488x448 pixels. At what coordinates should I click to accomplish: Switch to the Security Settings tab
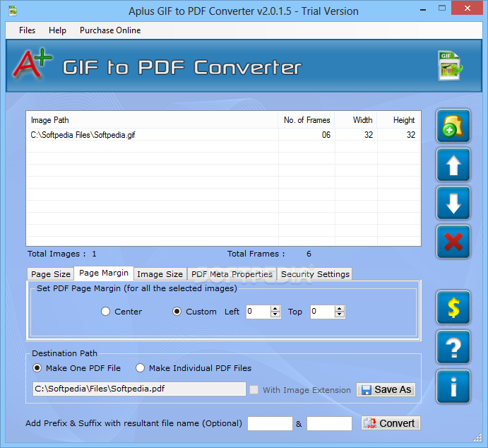pyautogui.click(x=315, y=274)
